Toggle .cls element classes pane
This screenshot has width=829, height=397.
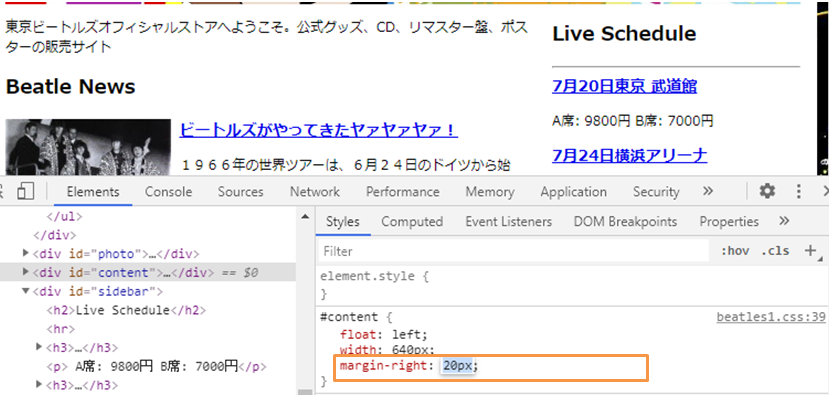click(x=775, y=251)
